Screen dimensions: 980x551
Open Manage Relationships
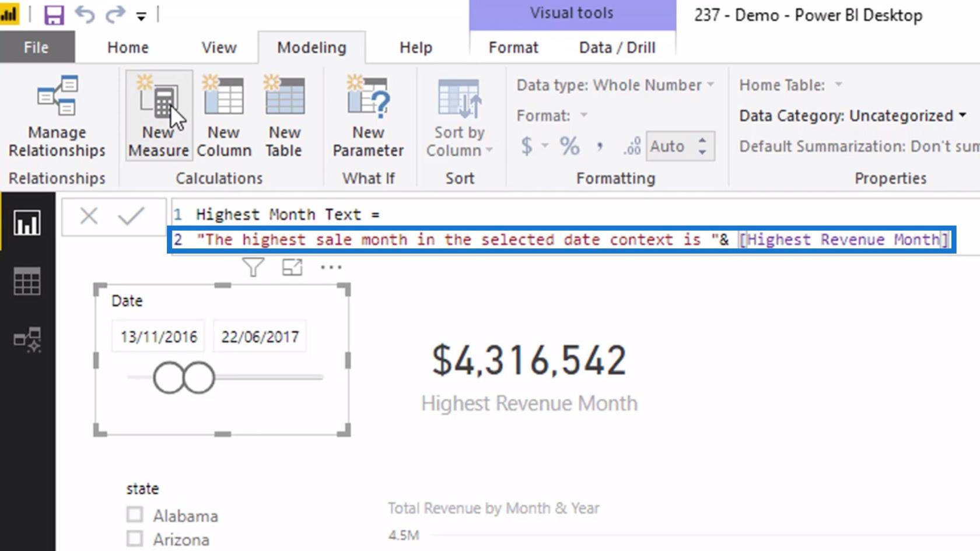click(x=57, y=116)
